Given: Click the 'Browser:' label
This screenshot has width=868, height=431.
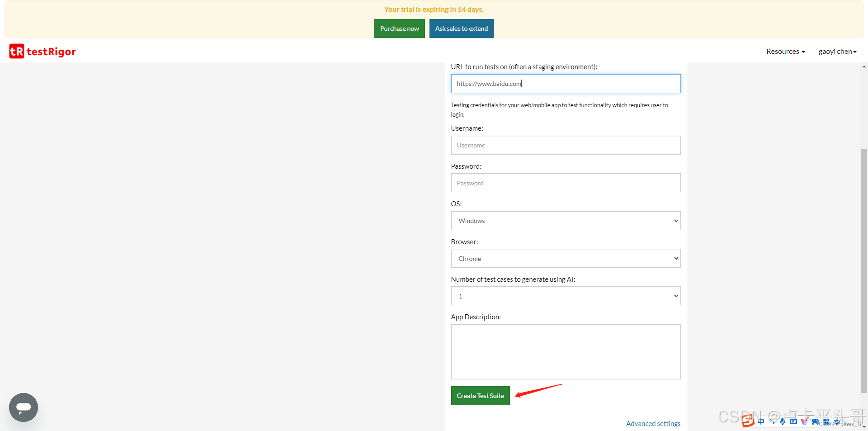Looking at the screenshot, I should (464, 242).
